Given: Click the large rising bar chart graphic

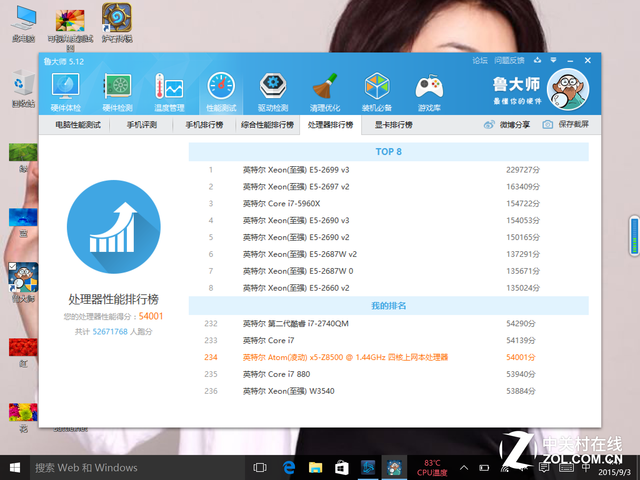Looking at the screenshot, I should 113,227.
